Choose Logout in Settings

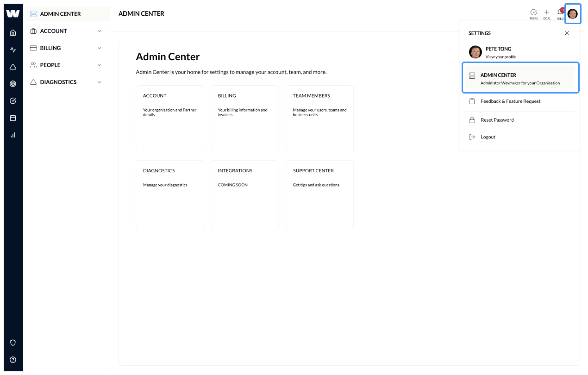(x=488, y=137)
